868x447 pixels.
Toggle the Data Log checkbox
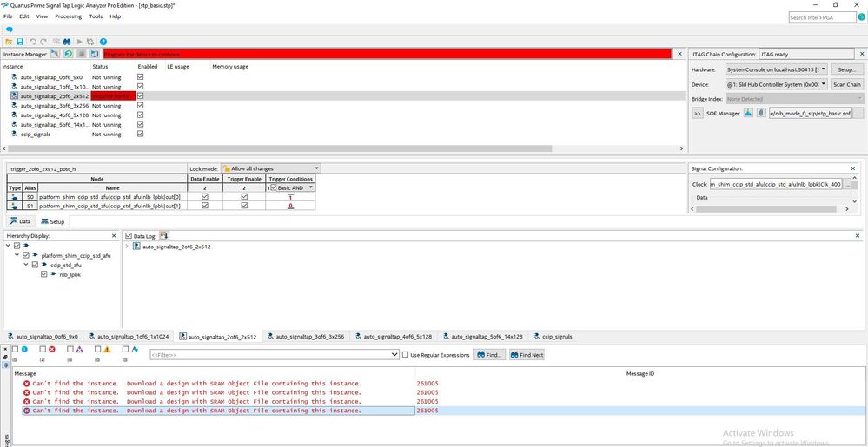click(129, 236)
